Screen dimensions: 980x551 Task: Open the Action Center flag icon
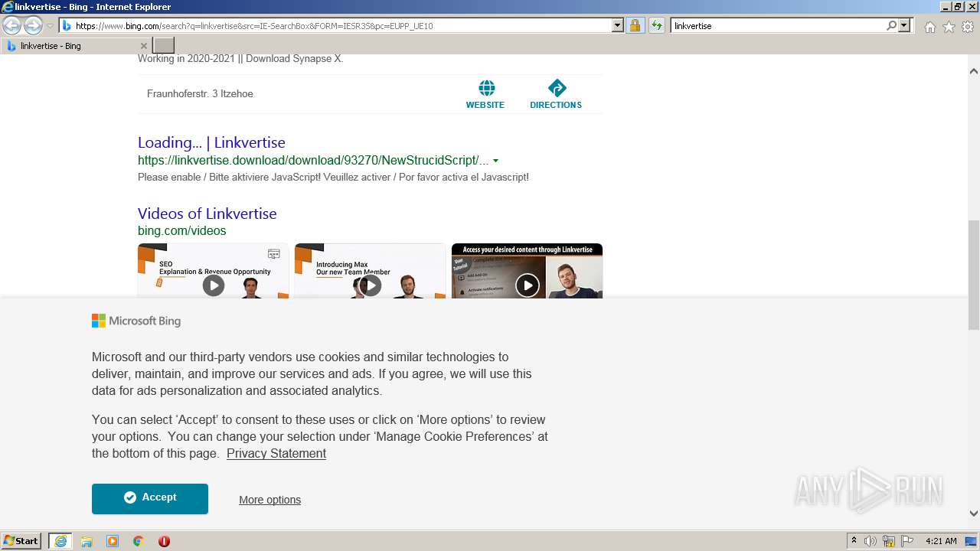pos(907,541)
